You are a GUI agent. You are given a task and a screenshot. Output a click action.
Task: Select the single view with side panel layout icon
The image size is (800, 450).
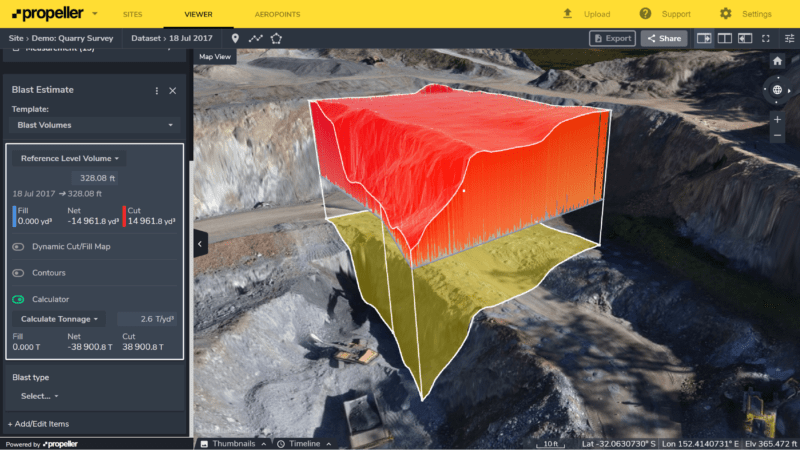coord(704,38)
